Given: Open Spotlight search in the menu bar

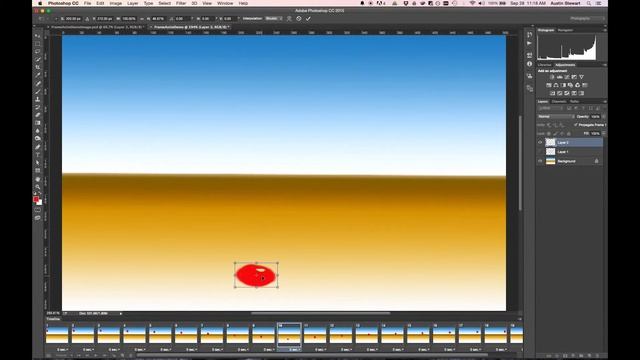Looking at the screenshot, I should tap(589, 3).
